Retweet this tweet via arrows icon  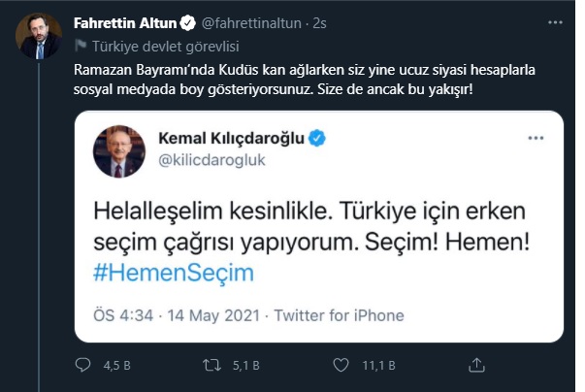pos(211,366)
